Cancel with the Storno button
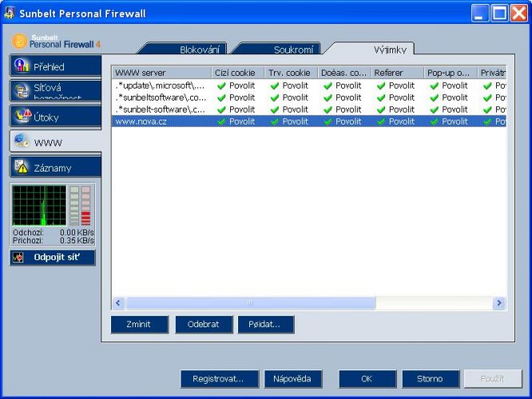 click(431, 379)
